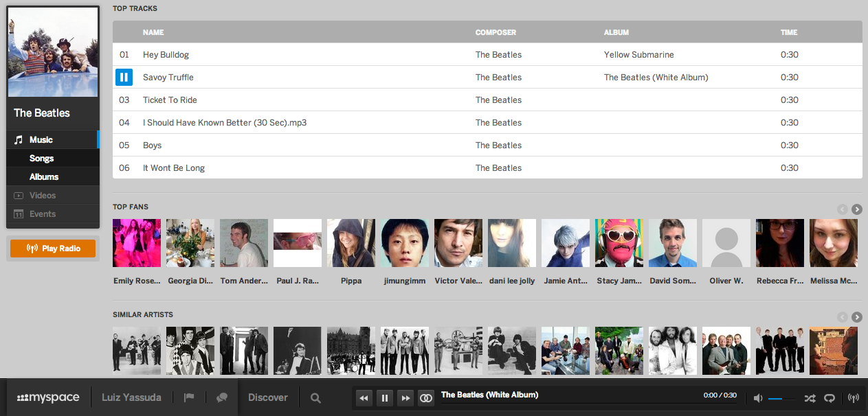
Task: Open Videos in the sidebar
Action: [53, 195]
